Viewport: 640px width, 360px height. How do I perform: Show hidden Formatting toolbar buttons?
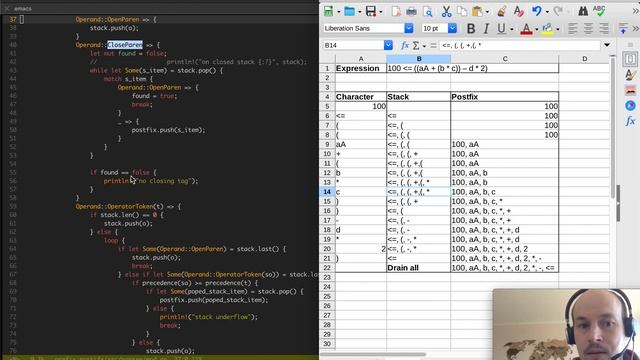635,29
